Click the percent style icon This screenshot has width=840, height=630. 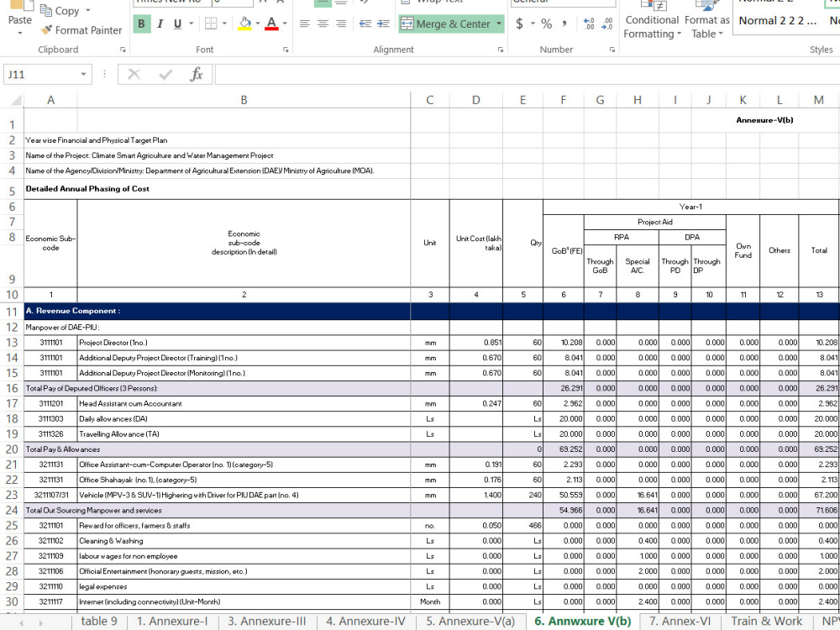coord(547,24)
